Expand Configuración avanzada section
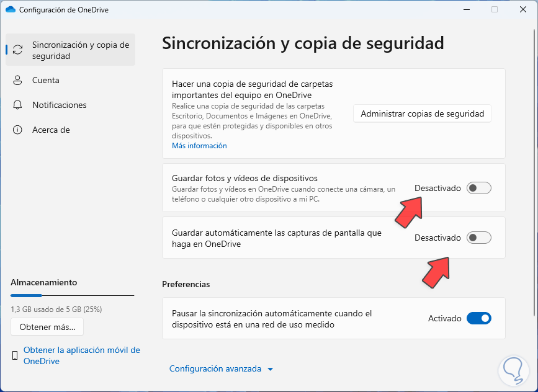 coord(222,368)
